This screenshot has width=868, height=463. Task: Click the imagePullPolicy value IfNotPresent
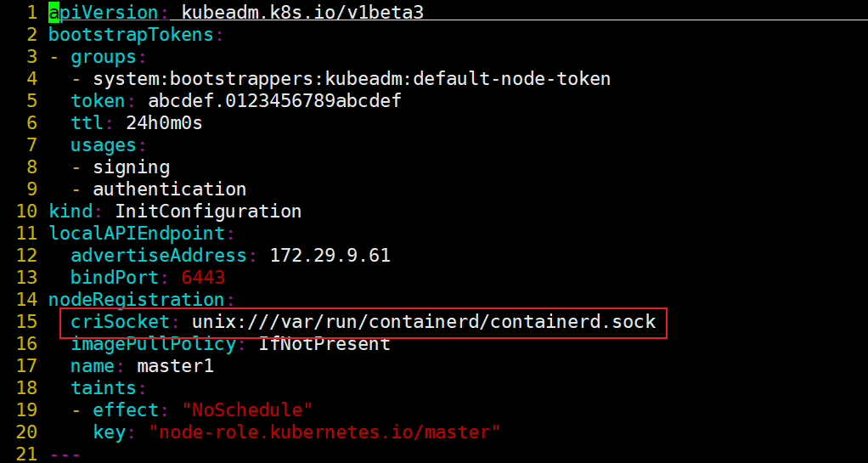pyautogui.click(x=324, y=344)
